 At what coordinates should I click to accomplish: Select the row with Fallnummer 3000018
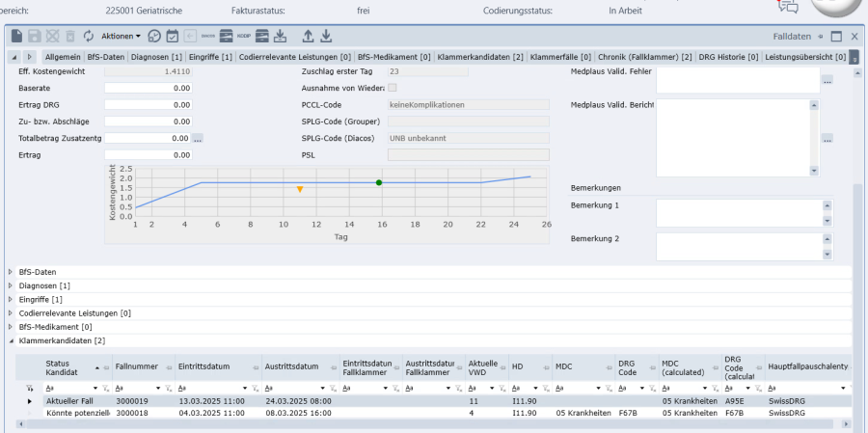pos(132,413)
